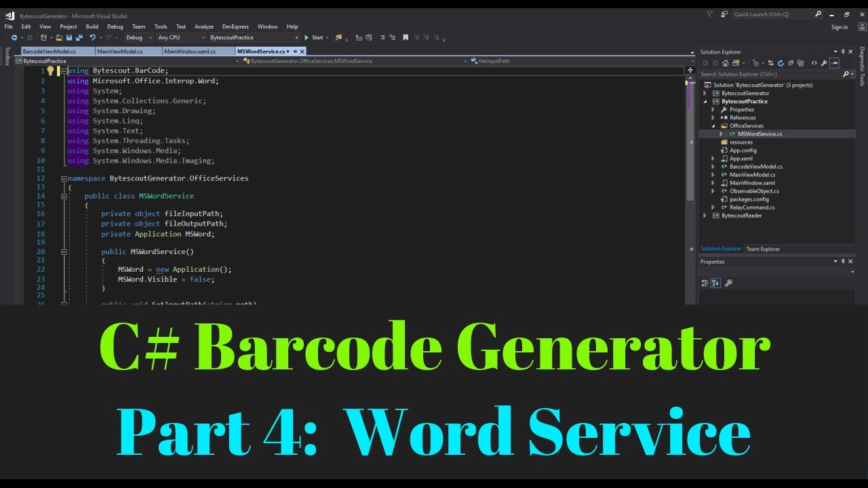This screenshot has height=488, width=868.
Task: Click the Redo arrow icon
Action: pos(108,37)
